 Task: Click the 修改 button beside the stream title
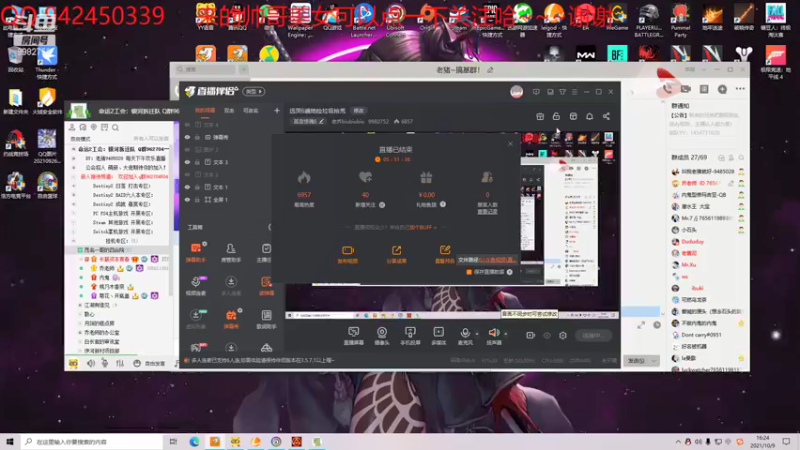[x=359, y=111]
